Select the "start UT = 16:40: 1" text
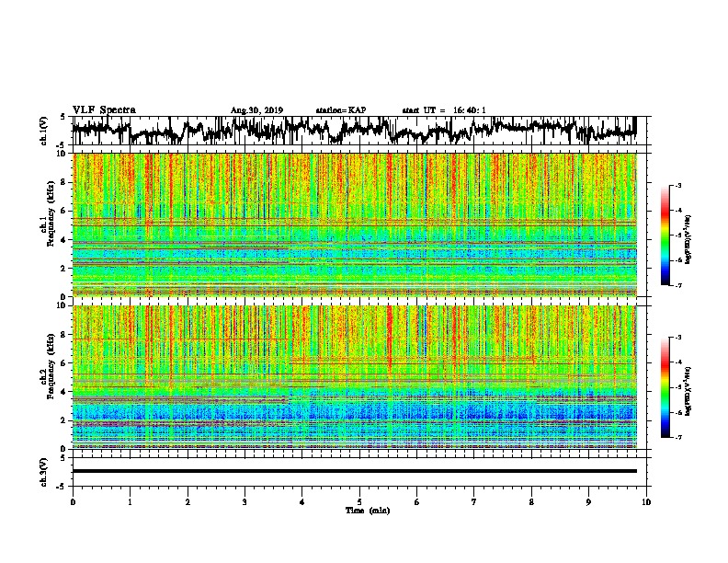Viewport: 728px width, 563px height. pyautogui.click(x=444, y=110)
